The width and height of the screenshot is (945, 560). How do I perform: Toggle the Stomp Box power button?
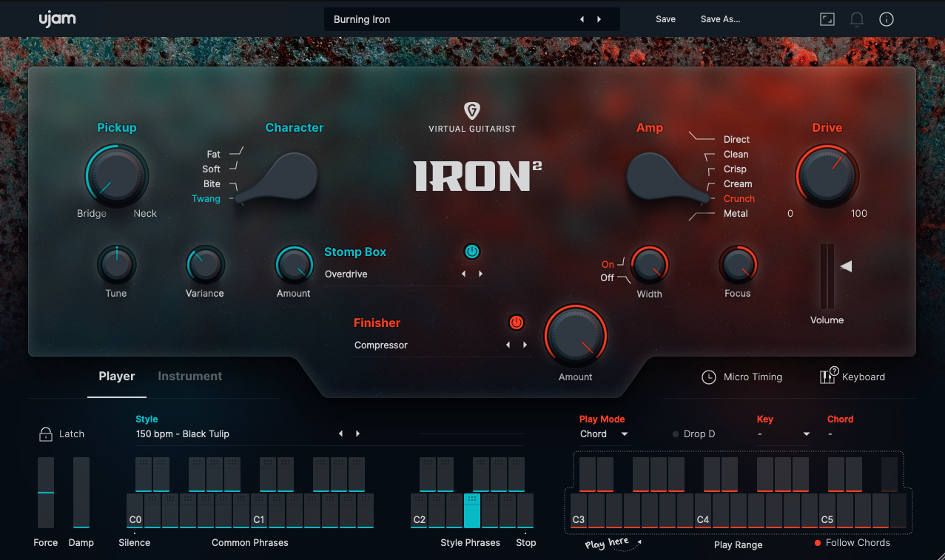click(472, 252)
